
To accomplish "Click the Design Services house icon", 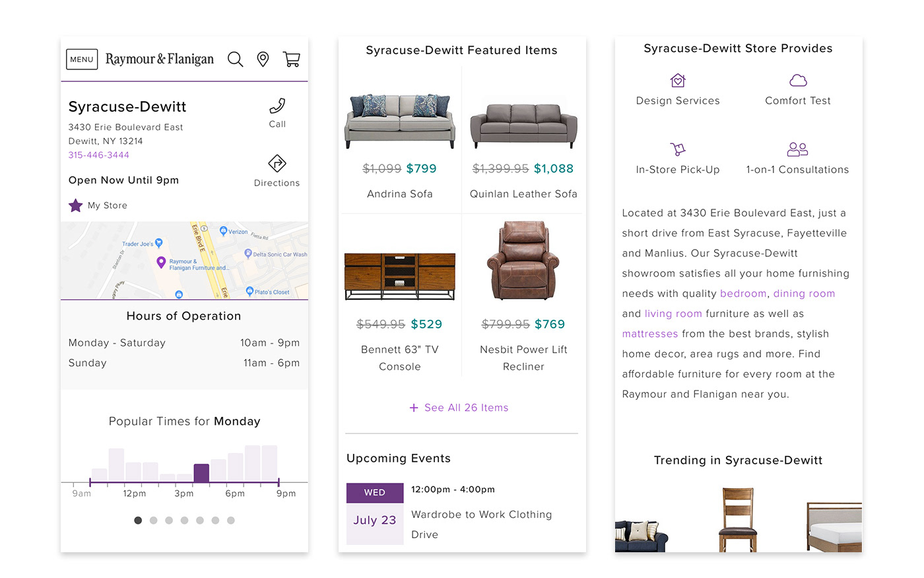I will click(678, 81).
